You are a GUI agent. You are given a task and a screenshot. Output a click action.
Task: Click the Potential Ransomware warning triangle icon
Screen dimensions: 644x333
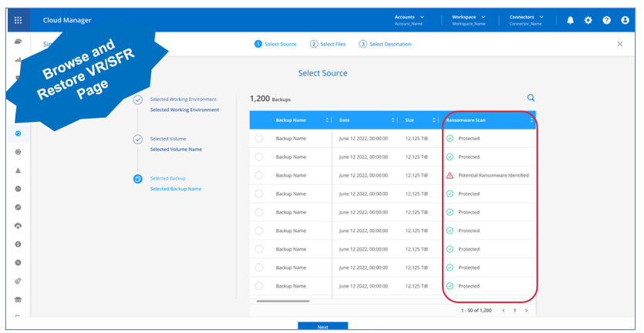[450, 176]
